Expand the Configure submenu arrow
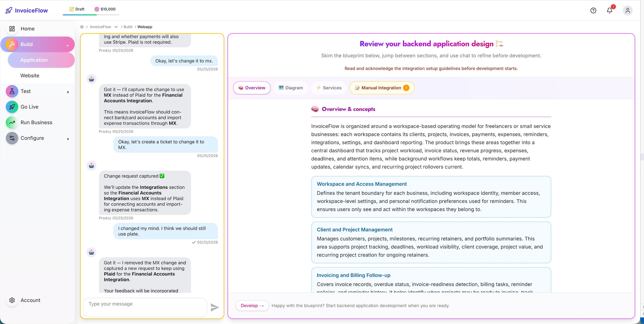 (68, 139)
